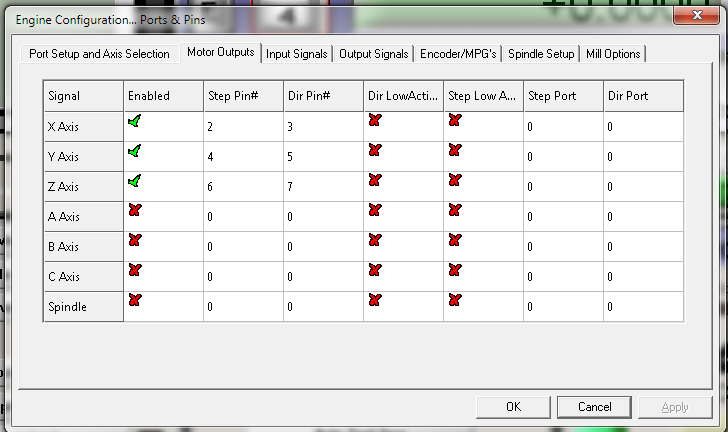This screenshot has width=728, height=432.
Task: Disable the Y Axis enabled checkmark
Action: pos(135,151)
